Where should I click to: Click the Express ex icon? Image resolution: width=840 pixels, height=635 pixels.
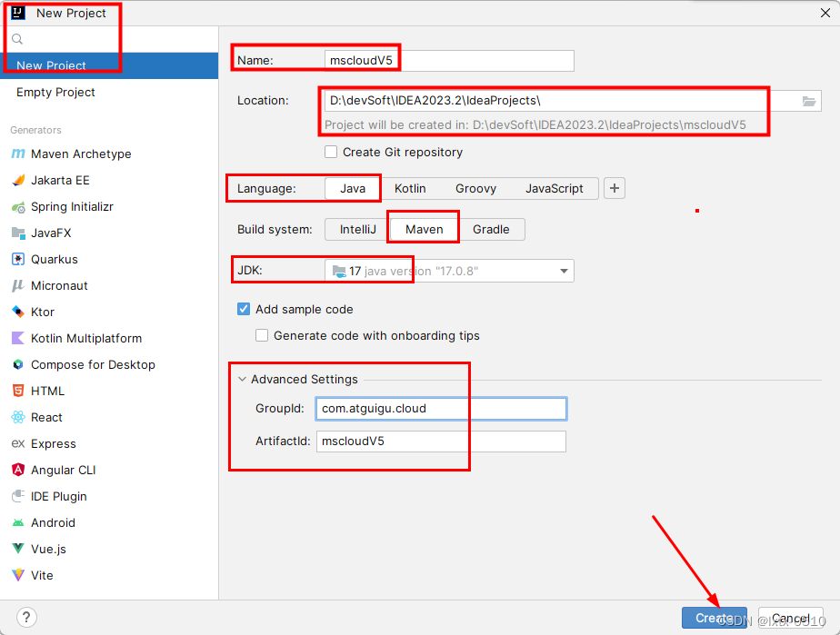coord(18,443)
